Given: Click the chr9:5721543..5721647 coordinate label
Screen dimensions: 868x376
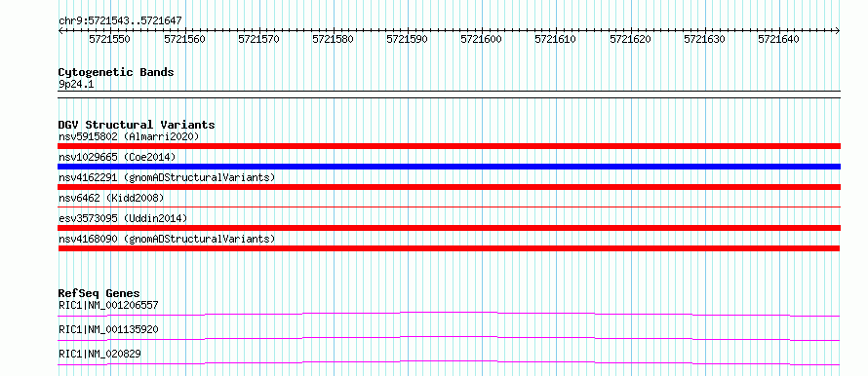Looking at the screenshot, I should (x=120, y=21).
